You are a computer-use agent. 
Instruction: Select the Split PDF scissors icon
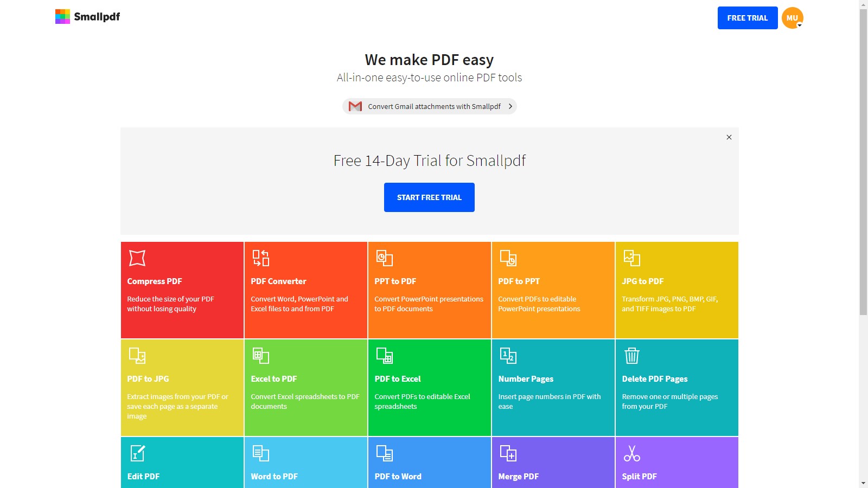click(x=632, y=453)
